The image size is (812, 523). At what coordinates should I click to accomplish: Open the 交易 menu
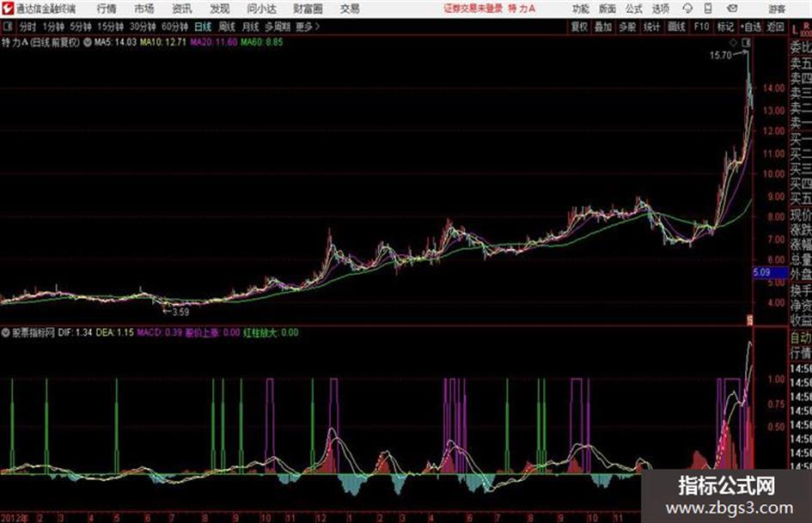tap(350, 9)
